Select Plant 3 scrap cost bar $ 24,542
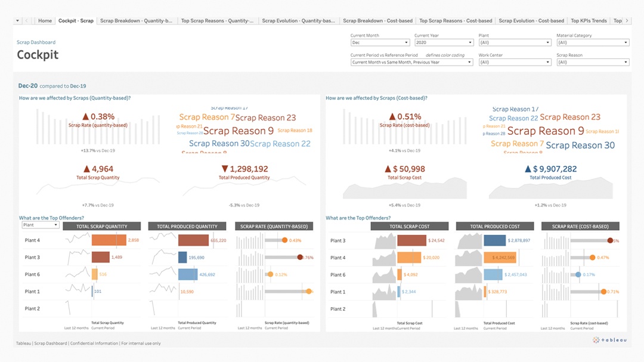The image size is (644, 362). click(412, 240)
